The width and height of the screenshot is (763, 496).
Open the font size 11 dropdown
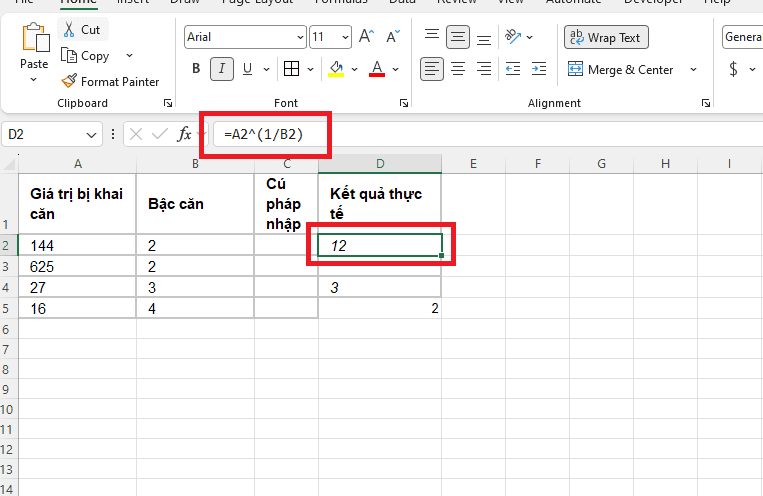tap(345, 37)
